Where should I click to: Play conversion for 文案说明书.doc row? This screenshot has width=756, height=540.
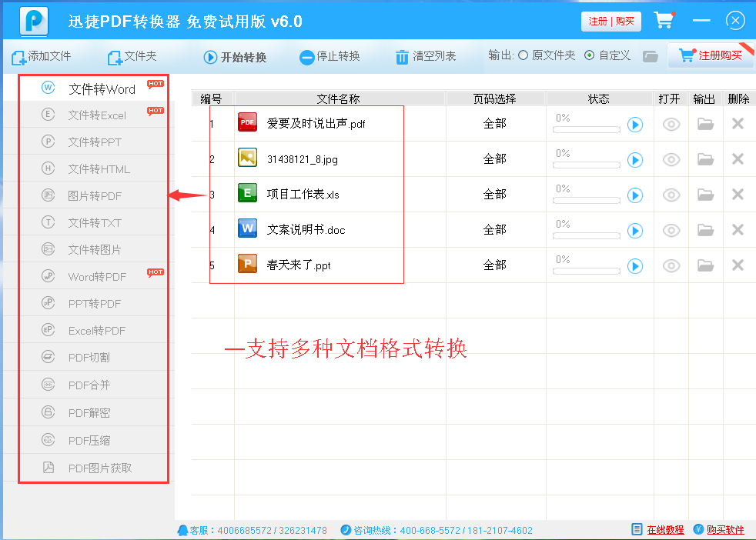coord(635,231)
